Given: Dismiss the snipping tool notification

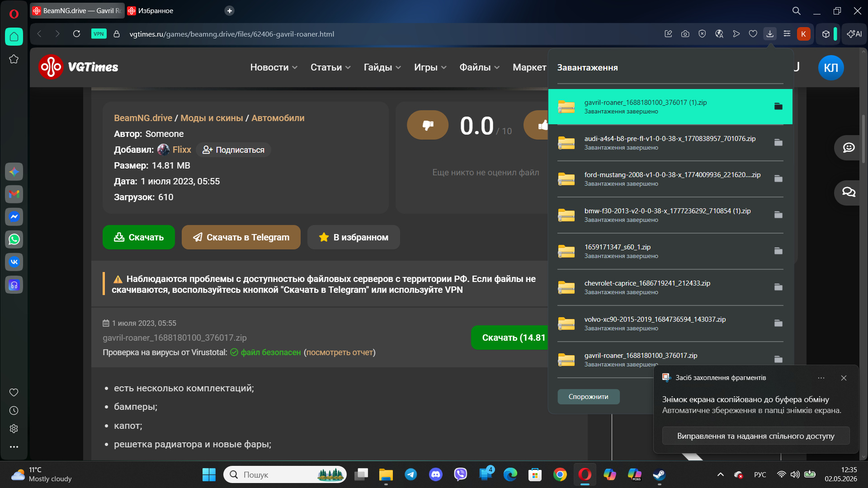Looking at the screenshot, I should pos(844,378).
